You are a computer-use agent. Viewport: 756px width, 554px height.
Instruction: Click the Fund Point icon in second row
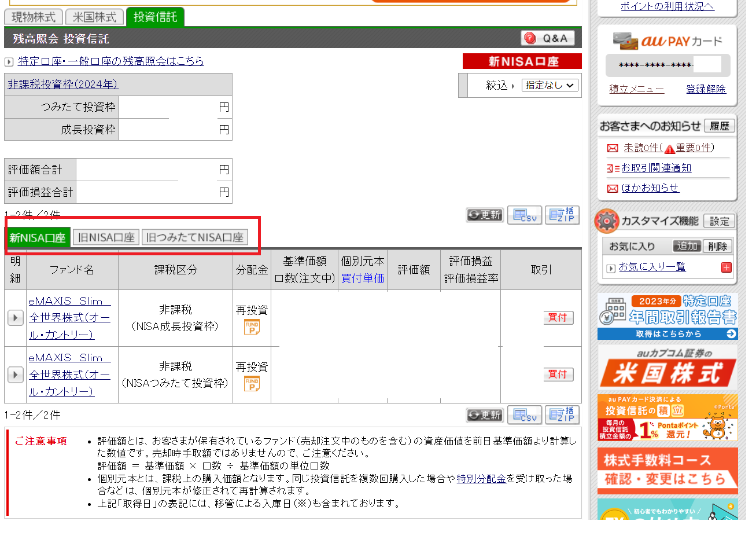click(252, 384)
